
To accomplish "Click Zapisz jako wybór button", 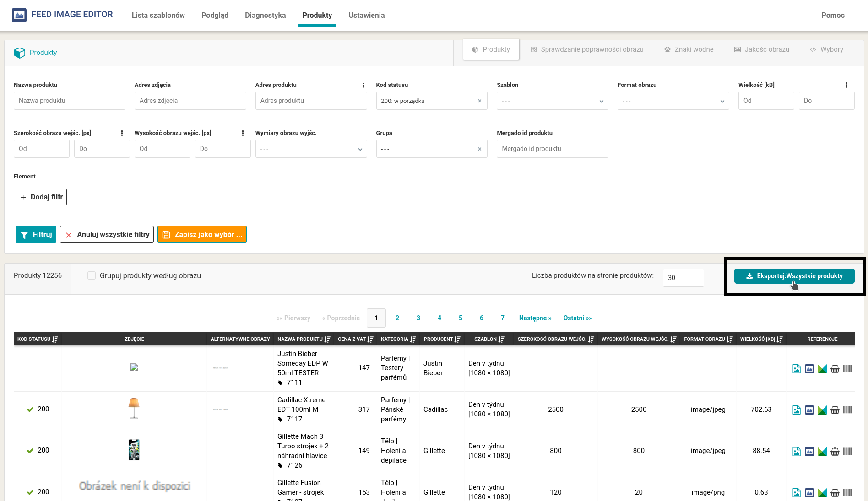I will click(202, 234).
